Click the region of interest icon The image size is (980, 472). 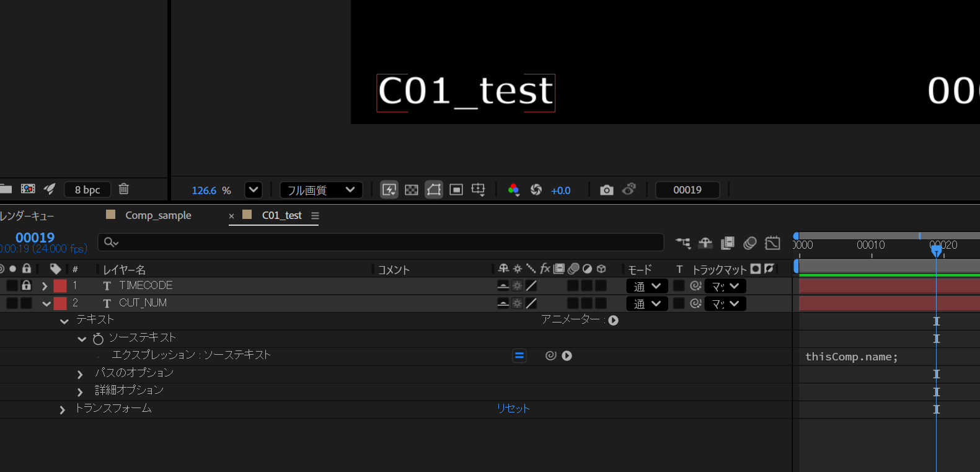[456, 190]
